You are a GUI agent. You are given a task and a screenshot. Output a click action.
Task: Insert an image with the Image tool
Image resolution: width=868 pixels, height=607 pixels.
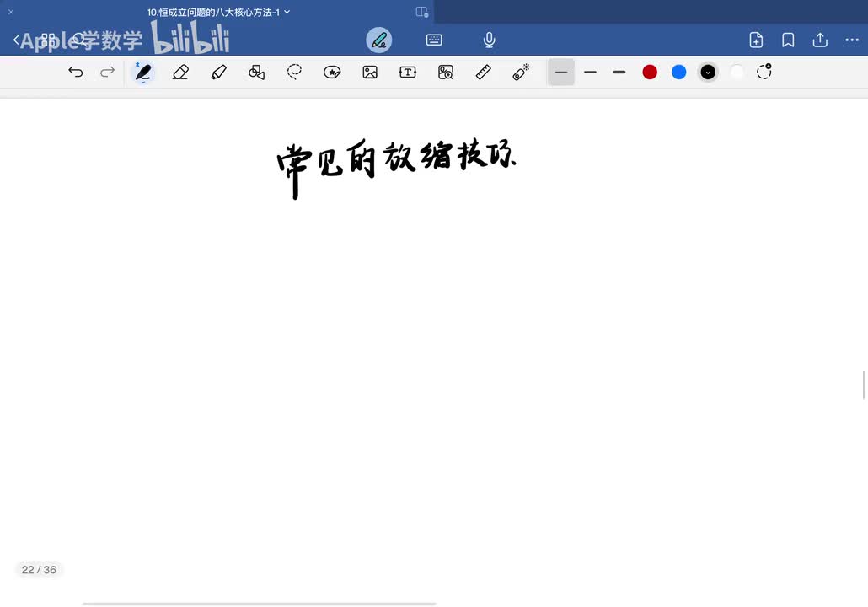370,72
